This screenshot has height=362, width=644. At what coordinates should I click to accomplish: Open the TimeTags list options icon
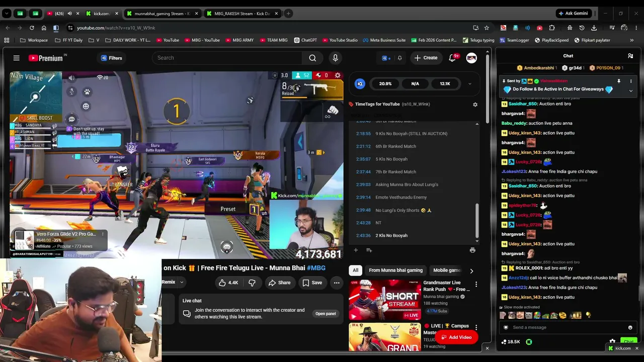(x=369, y=250)
